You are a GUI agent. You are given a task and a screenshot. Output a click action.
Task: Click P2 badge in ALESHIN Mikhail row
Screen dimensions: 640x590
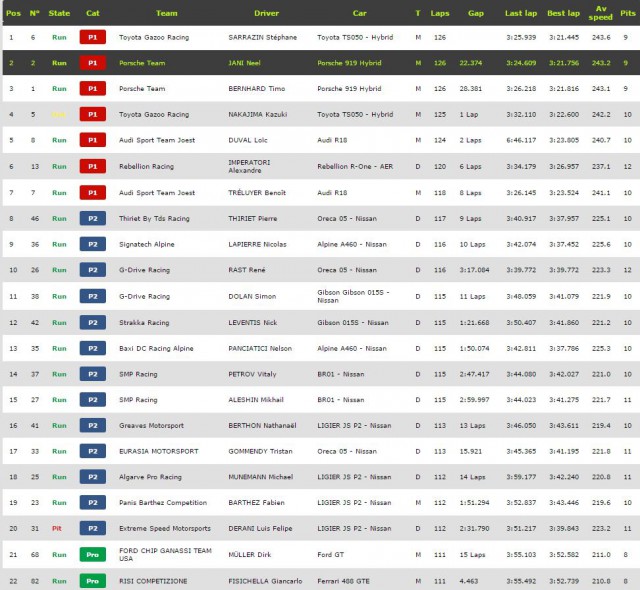pos(93,399)
